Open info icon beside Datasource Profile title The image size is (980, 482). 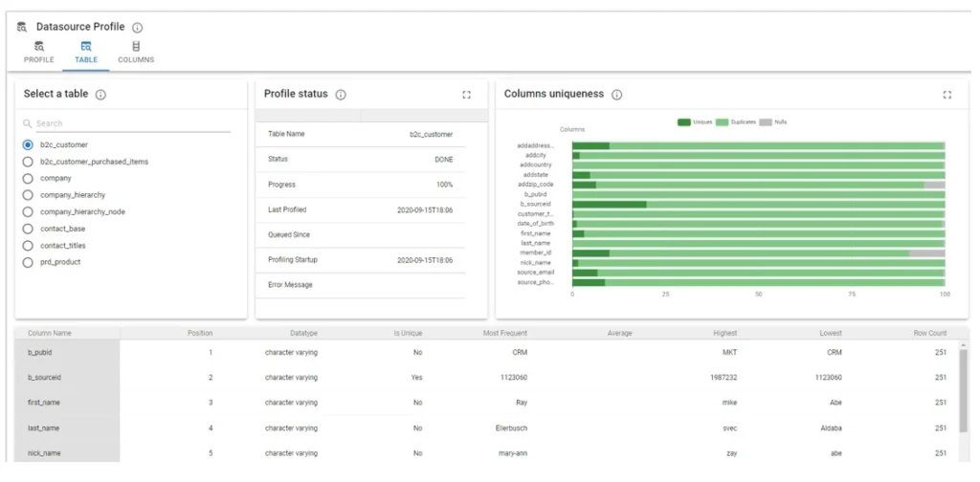[x=138, y=28]
